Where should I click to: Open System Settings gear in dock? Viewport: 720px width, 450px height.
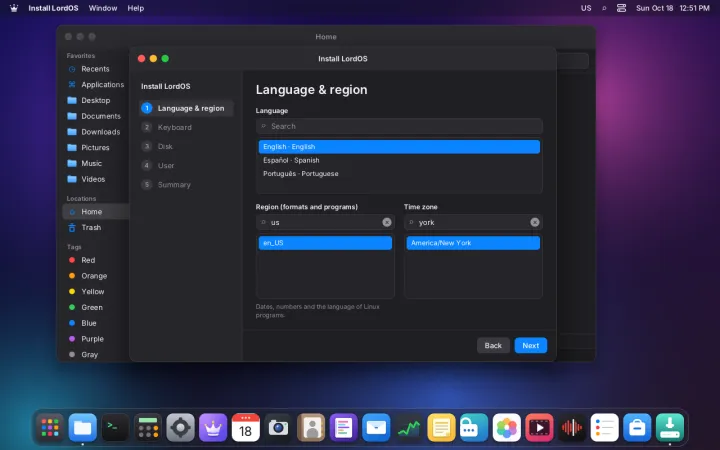[180, 428]
